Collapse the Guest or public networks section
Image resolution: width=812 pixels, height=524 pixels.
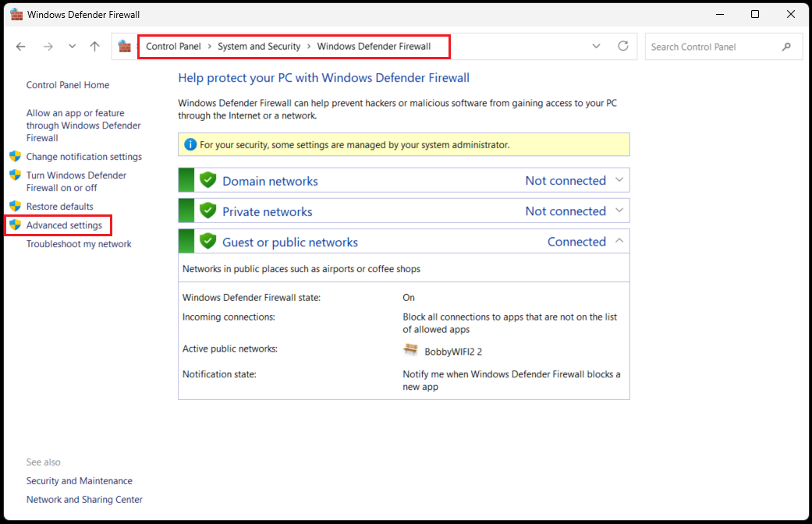pyautogui.click(x=619, y=241)
